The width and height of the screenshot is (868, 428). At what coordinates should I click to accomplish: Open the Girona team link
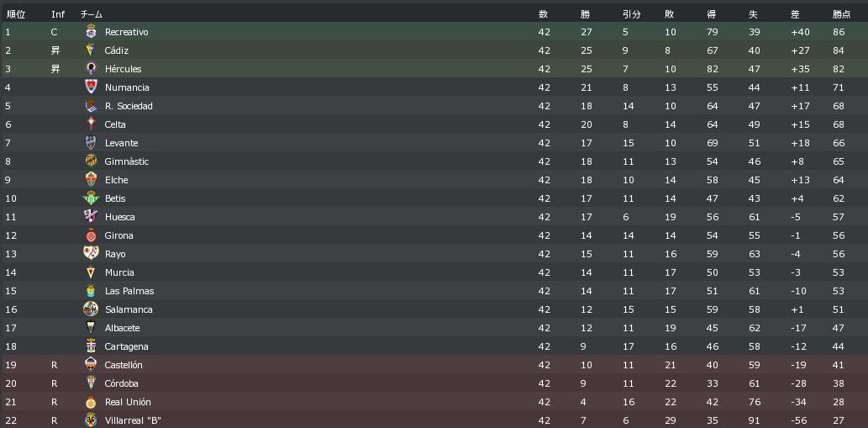click(x=118, y=235)
